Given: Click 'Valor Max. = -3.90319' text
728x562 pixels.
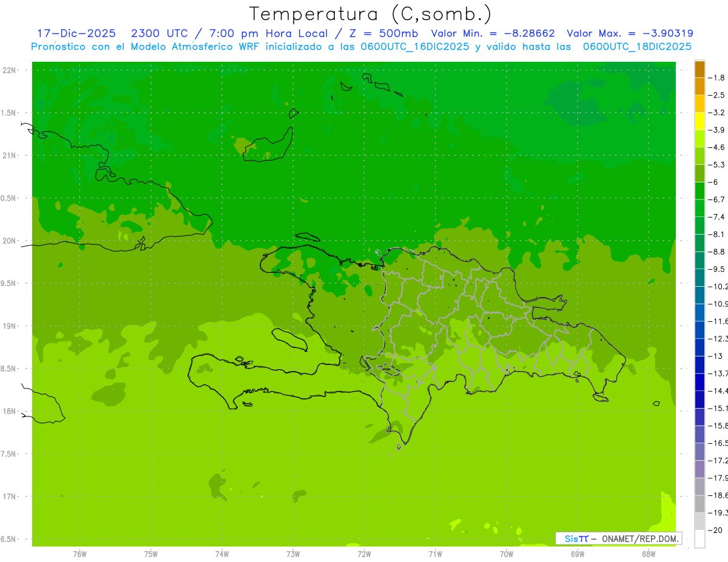Looking at the screenshot, I should [630, 33].
